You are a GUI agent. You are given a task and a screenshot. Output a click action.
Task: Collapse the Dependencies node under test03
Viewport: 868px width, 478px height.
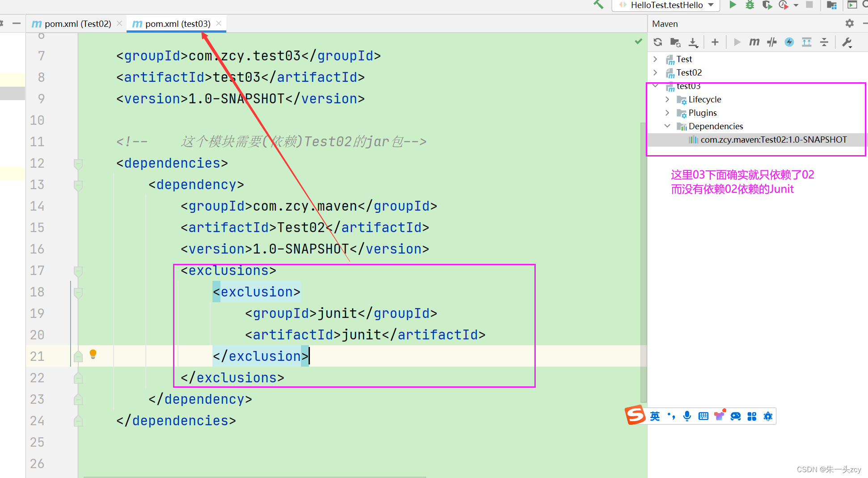668,126
